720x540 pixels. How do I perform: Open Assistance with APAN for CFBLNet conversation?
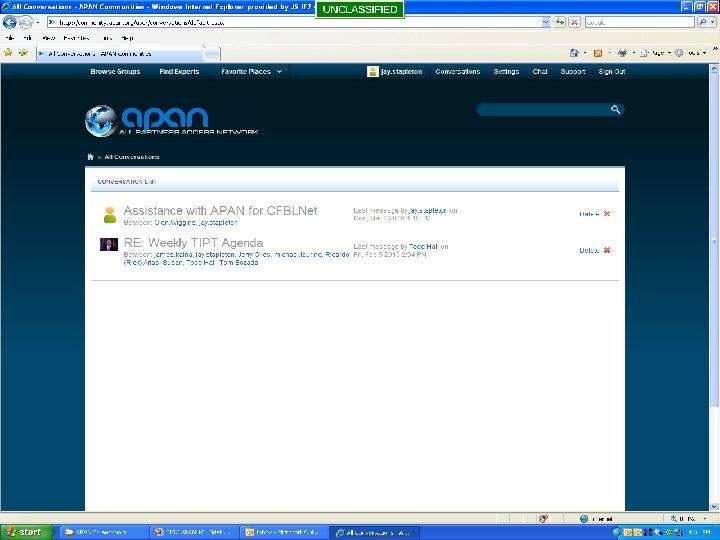pyautogui.click(x=220, y=211)
